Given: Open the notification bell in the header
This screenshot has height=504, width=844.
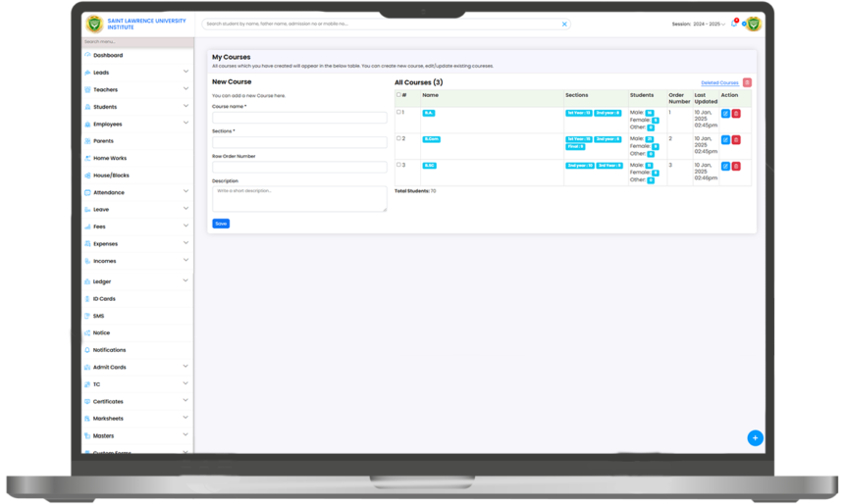Looking at the screenshot, I should tap(734, 24).
